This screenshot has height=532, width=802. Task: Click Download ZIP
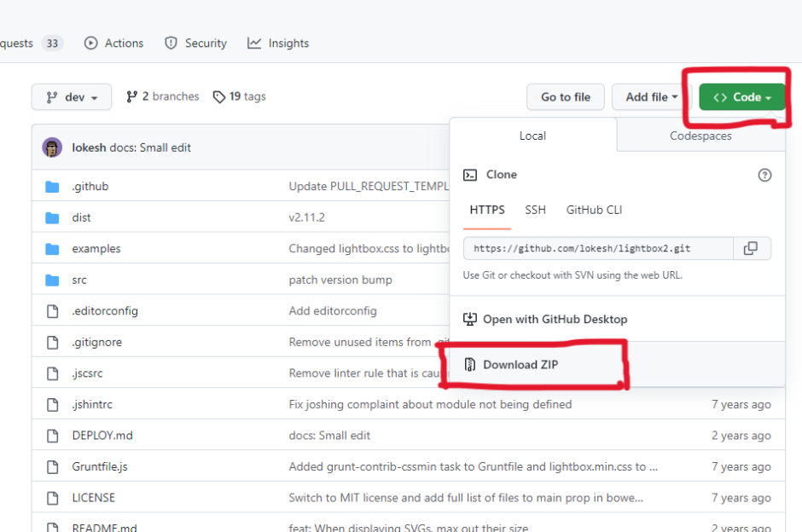(x=520, y=365)
